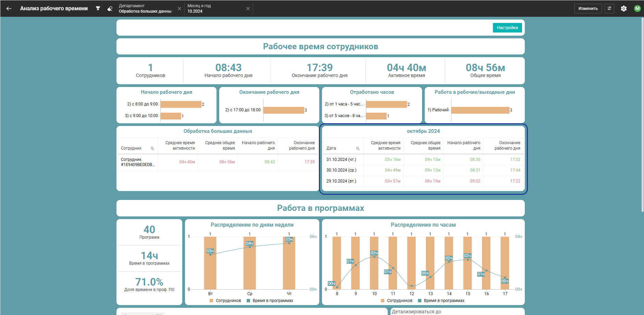Open the Департамент filter selection
The image size is (644, 315).
click(145, 9)
